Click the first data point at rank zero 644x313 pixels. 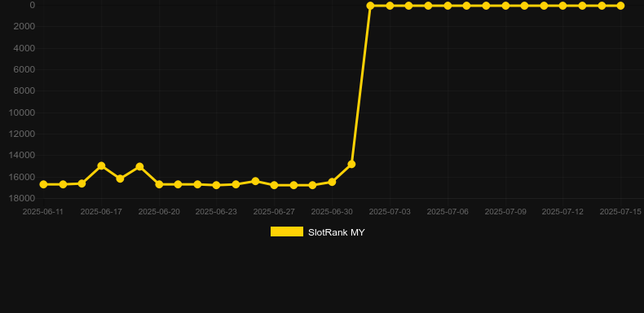(370, 6)
